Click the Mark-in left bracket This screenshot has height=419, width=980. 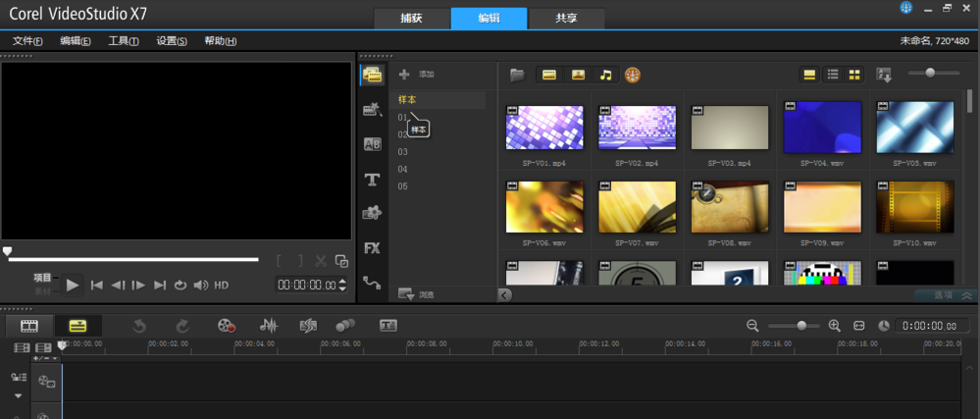click(280, 261)
